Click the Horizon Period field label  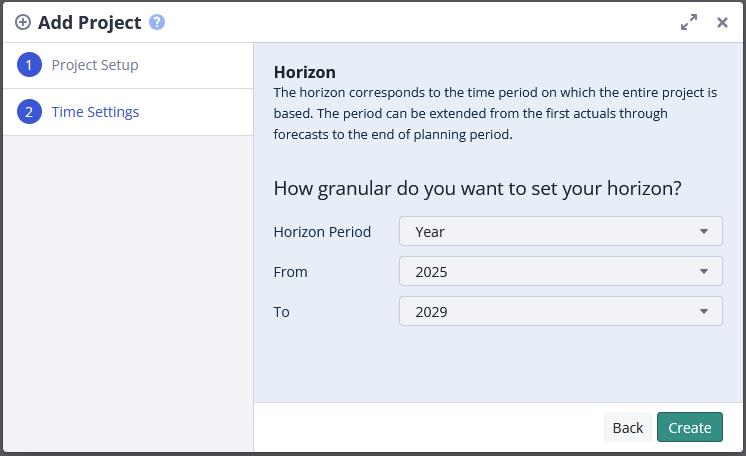click(x=322, y=231)
